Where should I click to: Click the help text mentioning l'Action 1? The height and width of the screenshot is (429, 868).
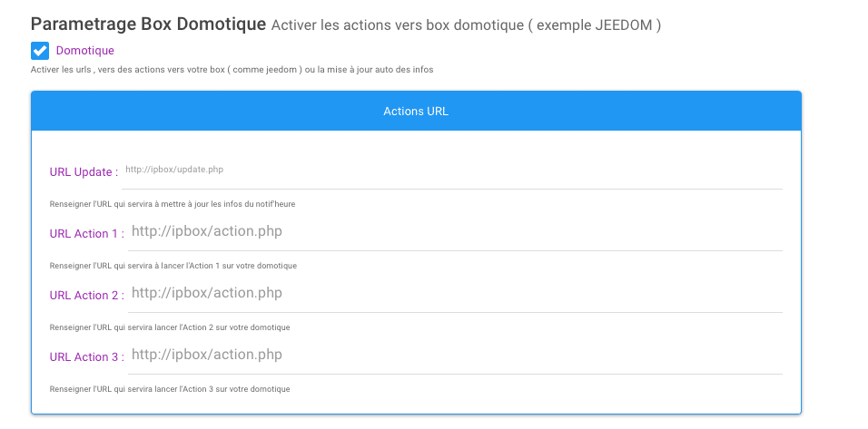pyautogui.click(x=173, y=266)
